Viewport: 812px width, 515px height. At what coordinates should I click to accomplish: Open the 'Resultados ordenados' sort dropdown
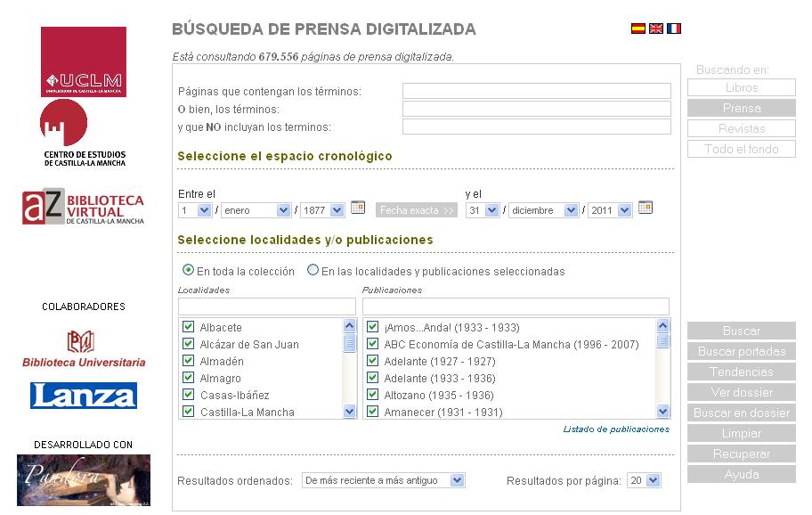[x=383, y=480]
